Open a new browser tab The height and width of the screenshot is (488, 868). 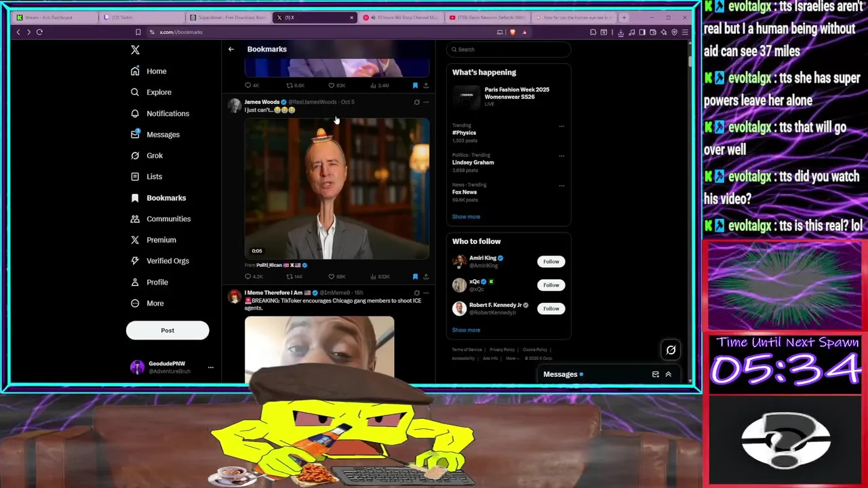(624, 18)
